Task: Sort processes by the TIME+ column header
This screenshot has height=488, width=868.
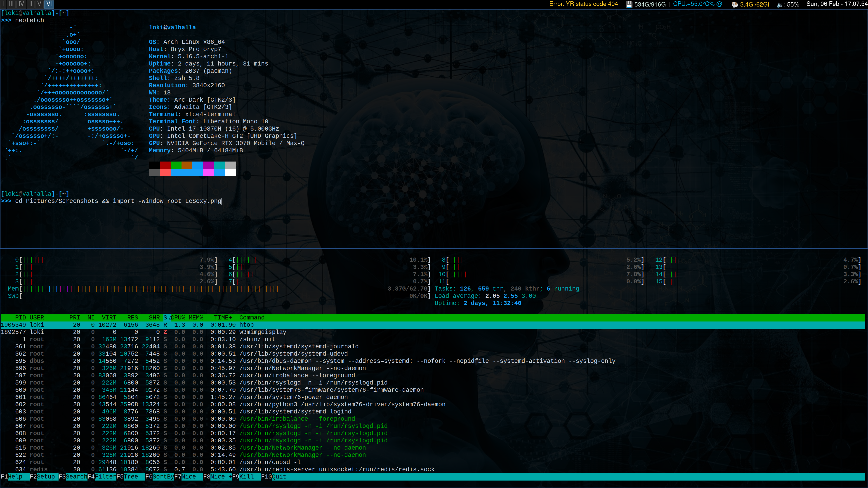Action: pos(223,318)
